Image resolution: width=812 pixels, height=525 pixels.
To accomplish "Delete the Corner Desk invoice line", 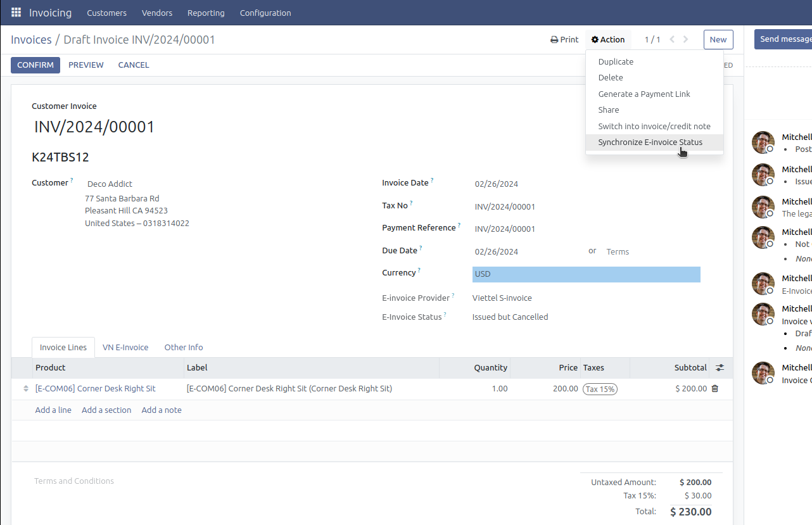I will (715, 389).
